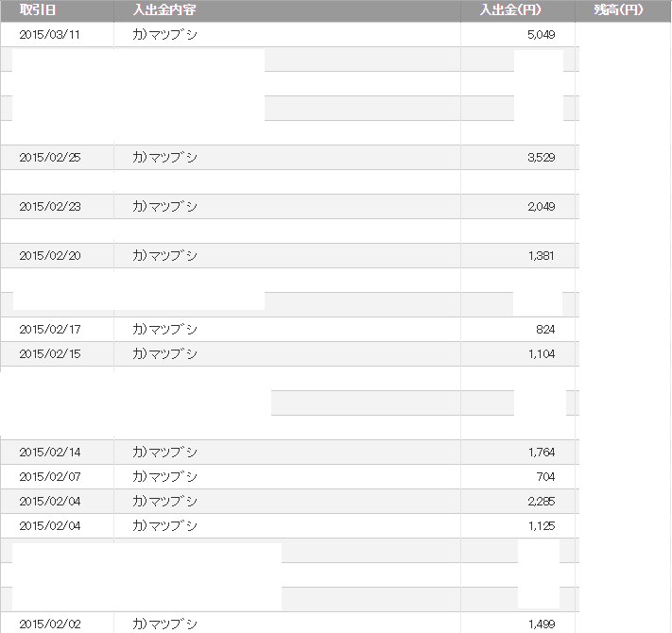The width and height of the screenshot is (672, 633).
Task: Click the date in the 2,285 row
Action: [x=50, y=501]
